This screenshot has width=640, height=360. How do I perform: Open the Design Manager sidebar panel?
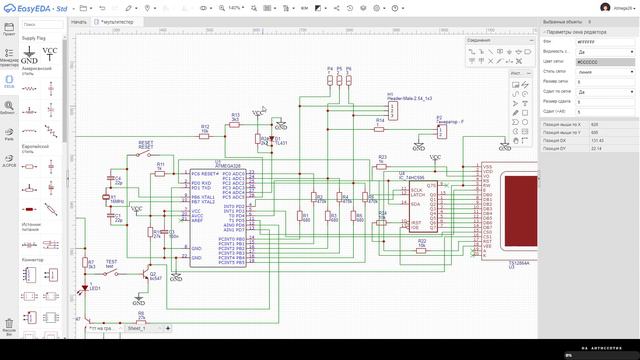click(9, 58)
